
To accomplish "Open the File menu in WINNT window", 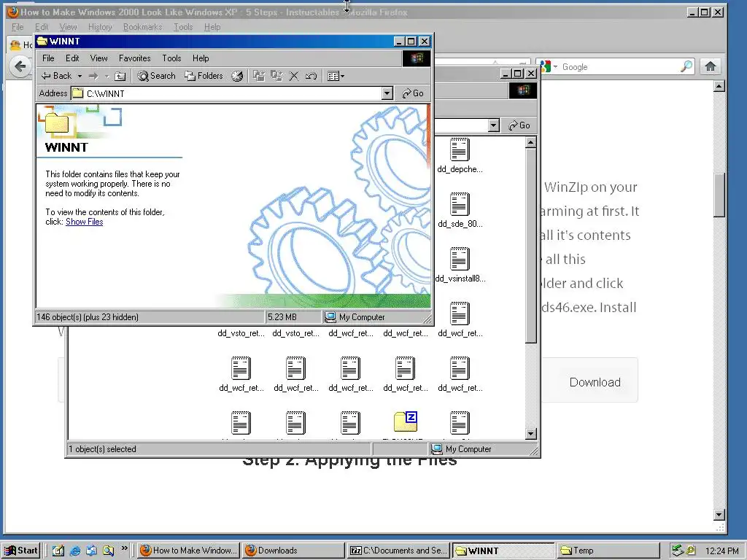I will click(x=48, y=58).
